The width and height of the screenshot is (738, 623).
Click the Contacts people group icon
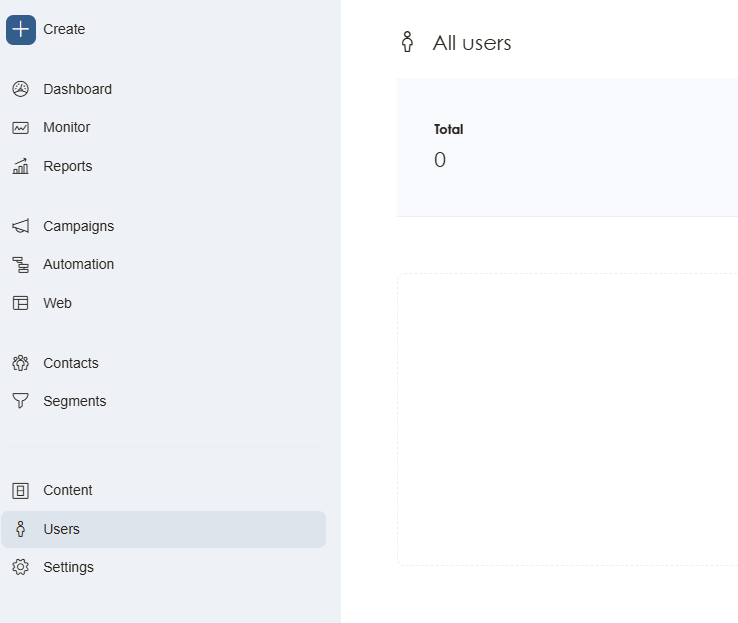20,363
